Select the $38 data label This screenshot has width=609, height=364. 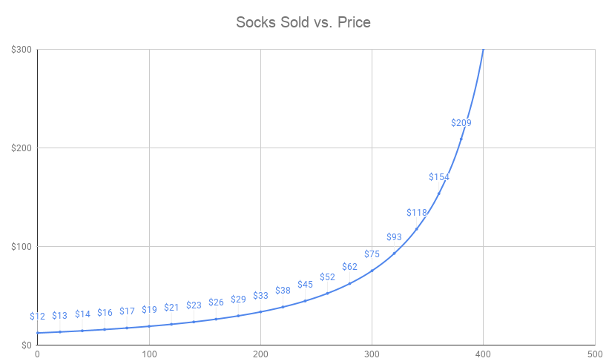(x=283, y=291)
